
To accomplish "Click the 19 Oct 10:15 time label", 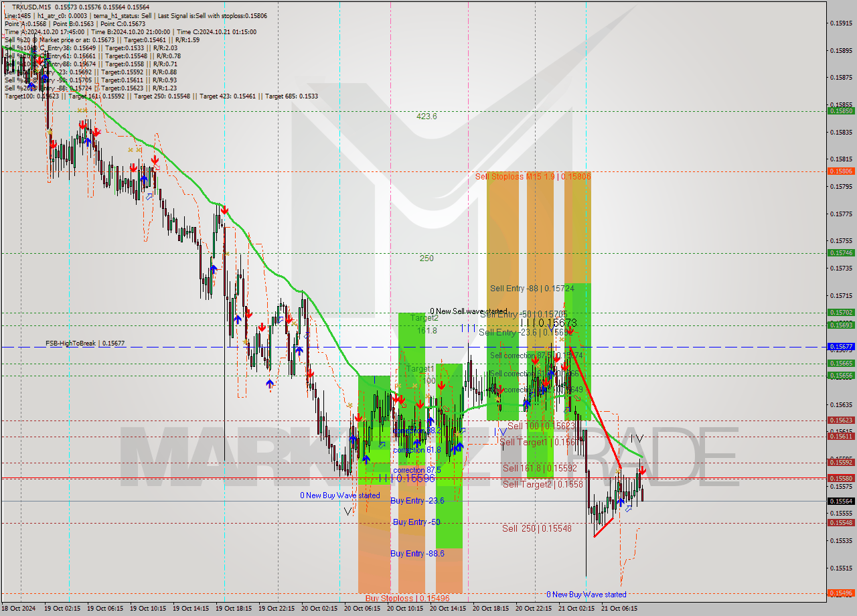I will click(x=147, y=609).
